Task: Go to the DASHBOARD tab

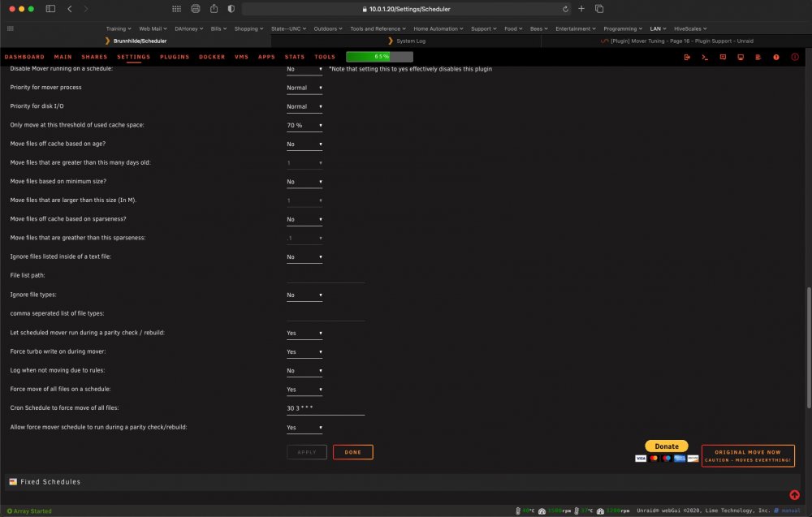Action: [x=24, y=57]
